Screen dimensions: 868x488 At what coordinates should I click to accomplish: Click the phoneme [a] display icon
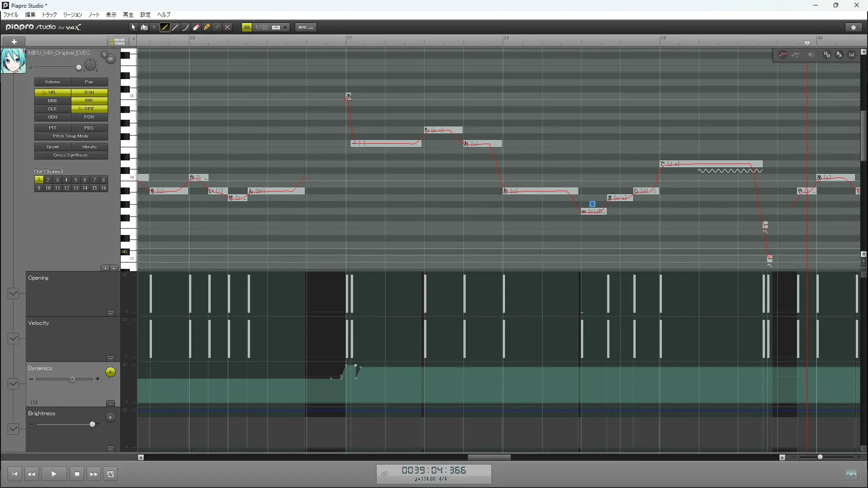click(x=852, y=55)
